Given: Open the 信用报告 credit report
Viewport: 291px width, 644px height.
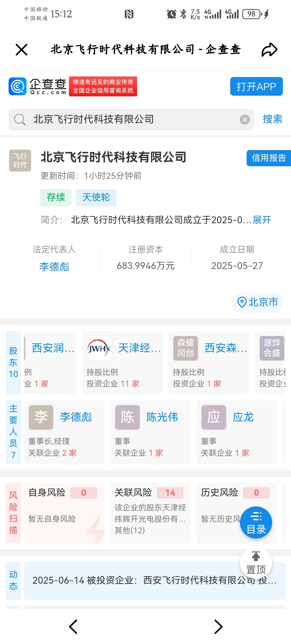Looking at the screenshot, I should tap(269, 158).
